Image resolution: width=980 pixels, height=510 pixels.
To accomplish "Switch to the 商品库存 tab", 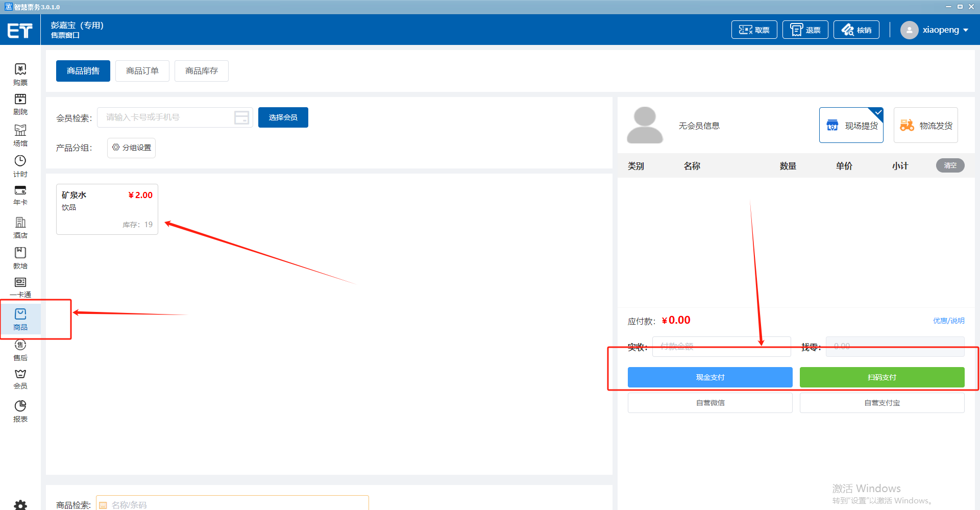I will click(x=201, y=71).
